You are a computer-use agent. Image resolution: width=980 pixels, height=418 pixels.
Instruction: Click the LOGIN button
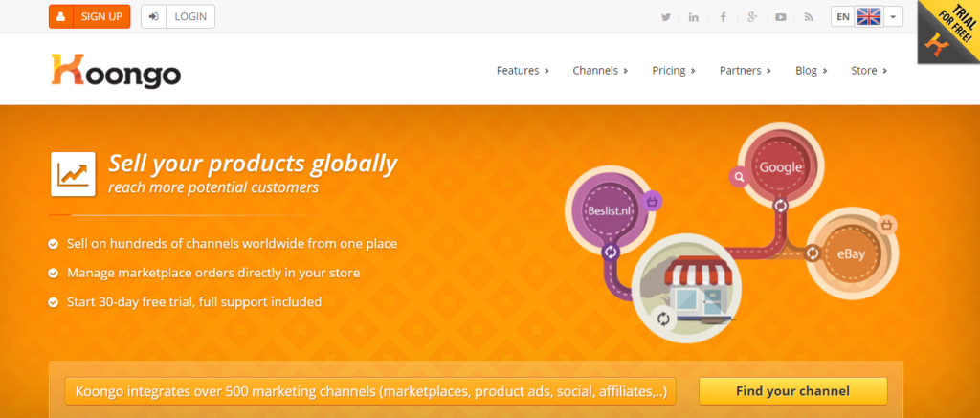click(178, 17)
